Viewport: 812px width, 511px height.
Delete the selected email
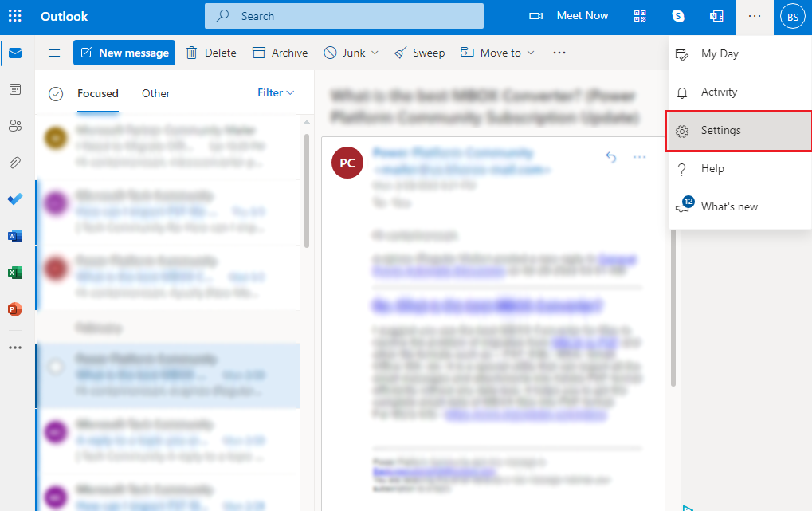211,53
